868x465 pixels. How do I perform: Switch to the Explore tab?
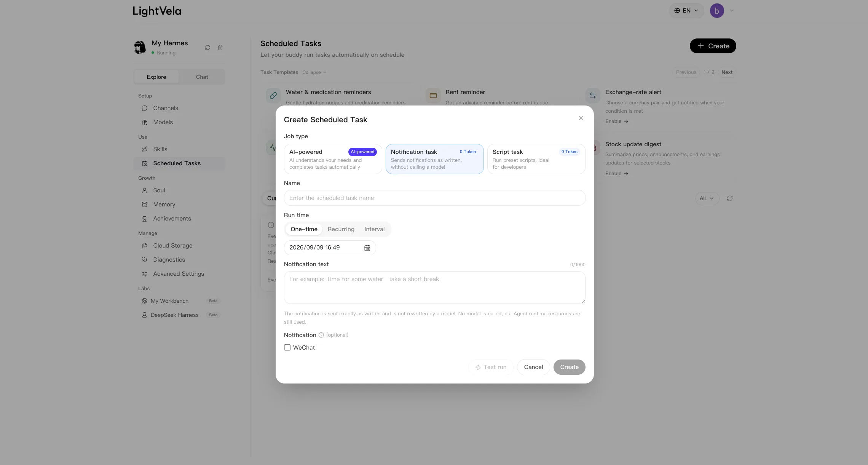tap(156, 77)
